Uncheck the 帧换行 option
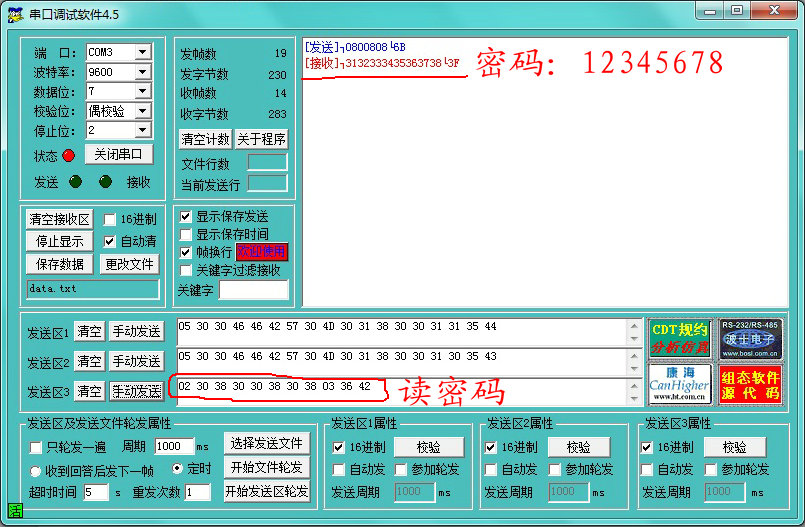Image resolution: width=805 pixels, height=527 pixels. click(185, 252)
